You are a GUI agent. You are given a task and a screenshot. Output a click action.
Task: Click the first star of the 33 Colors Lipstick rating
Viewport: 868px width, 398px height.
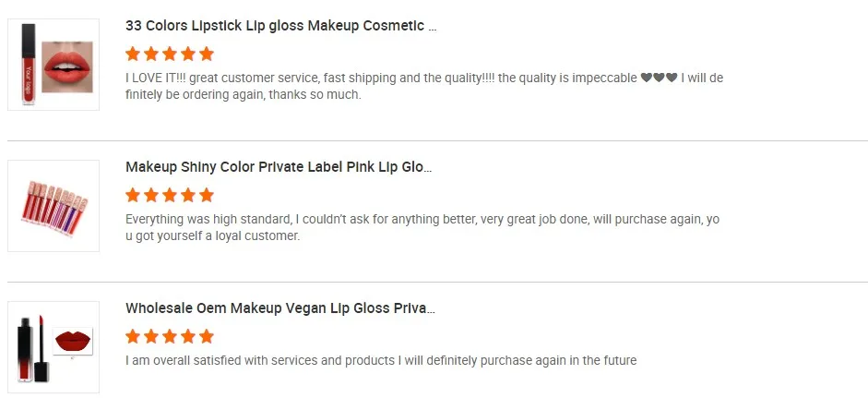[133, 54]
